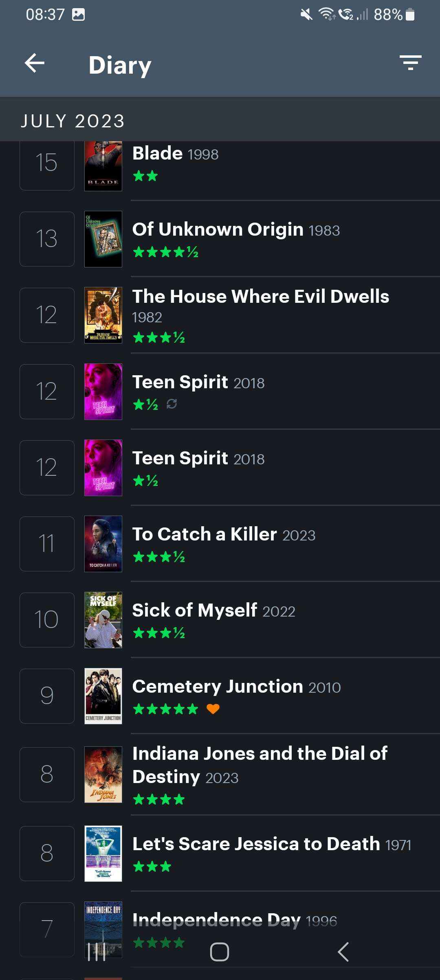Open To Catch a Killer entry
Image resolution: width=440 pixels, height=980 pixels.
224,534
